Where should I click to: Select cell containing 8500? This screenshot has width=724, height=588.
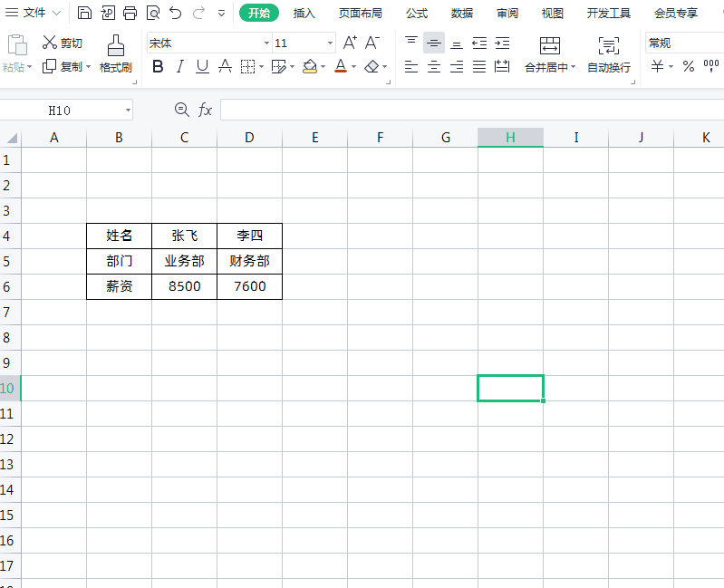[x=184, y=286]
